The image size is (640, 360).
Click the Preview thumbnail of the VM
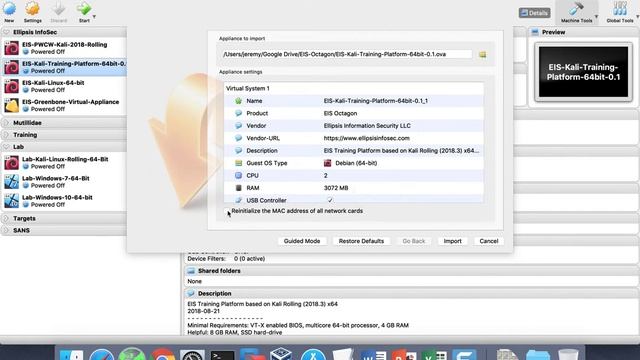[583, 72]
